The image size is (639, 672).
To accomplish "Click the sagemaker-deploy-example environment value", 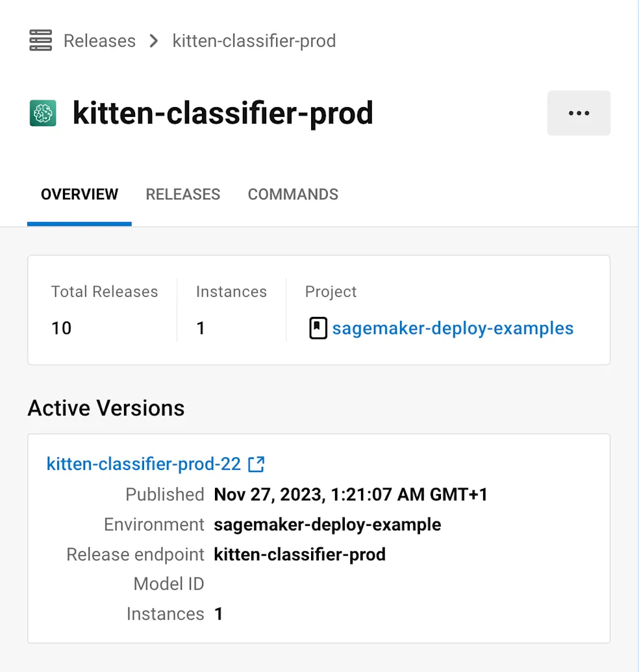I will pyautogui.click(x=327, y=524).
